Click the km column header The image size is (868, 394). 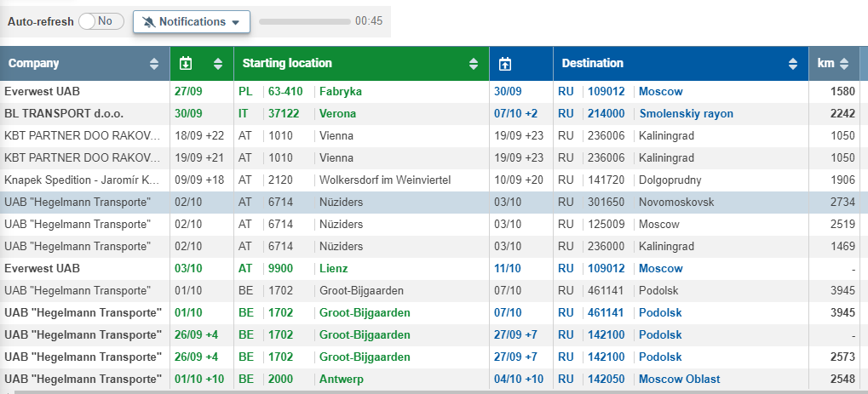pos(834,64)
